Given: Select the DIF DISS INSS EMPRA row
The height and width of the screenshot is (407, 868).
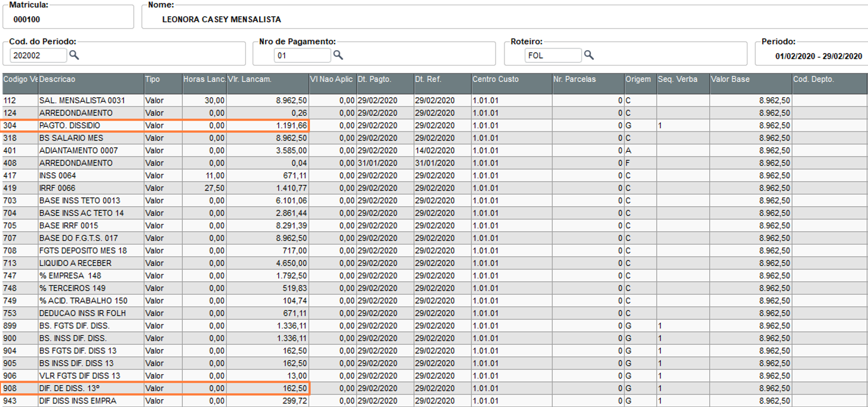Looking at the screenshot, I should click(434, 401).
